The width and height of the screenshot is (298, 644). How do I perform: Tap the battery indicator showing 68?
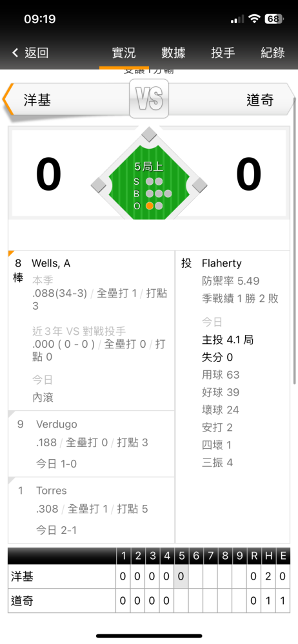coord(274,19)
